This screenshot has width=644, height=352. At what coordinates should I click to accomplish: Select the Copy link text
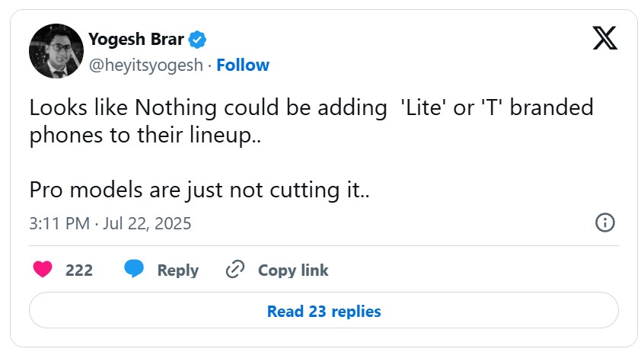click(x=293, y=270)
